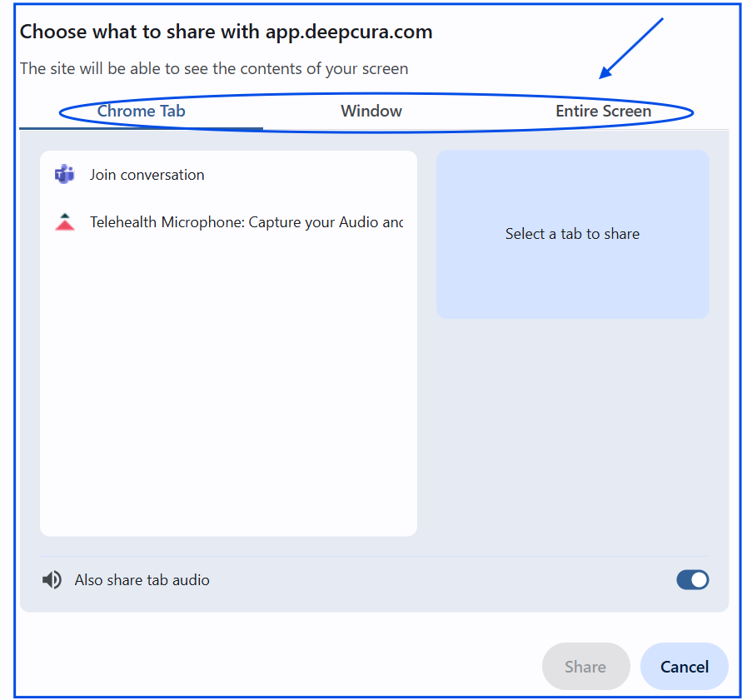Select the Join conversation tab entry
The width and height of the screenshot is (742, 700).
click(228, 175)
